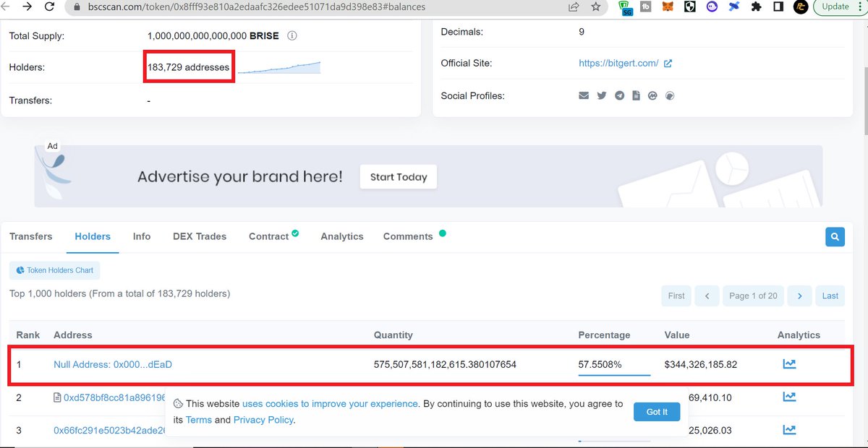This screenshot has width=868, height=448.
Task: Open the SG shield extension
Action: [x=626, y=7]
